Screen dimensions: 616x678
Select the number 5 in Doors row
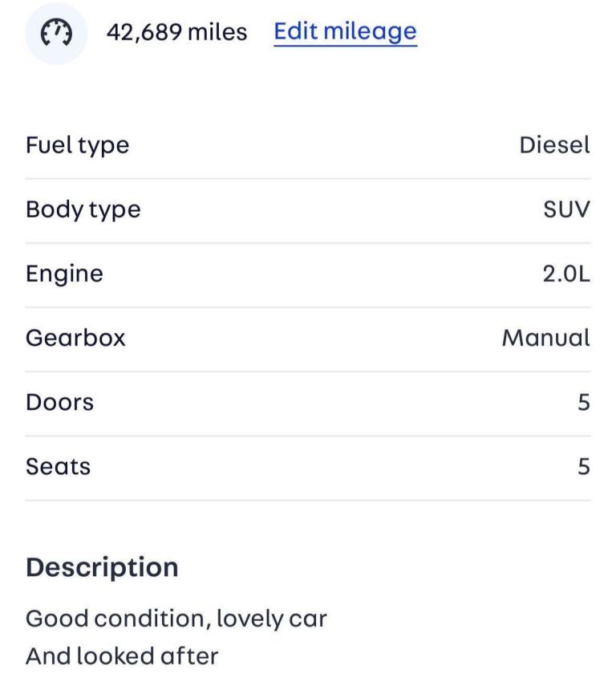tap(584, 402)
